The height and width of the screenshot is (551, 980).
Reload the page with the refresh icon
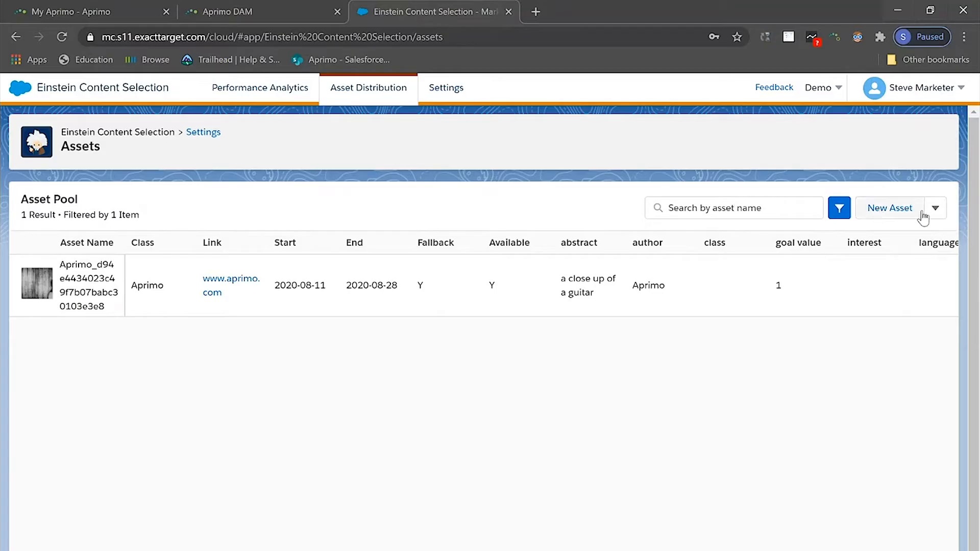pos(62,37)
